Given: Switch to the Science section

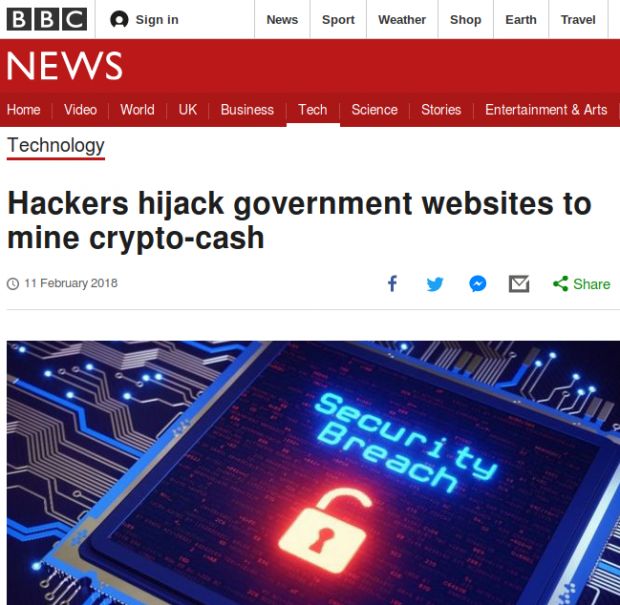Looking at the screenshot, I should pyautogui.click(x=374, y=110).
